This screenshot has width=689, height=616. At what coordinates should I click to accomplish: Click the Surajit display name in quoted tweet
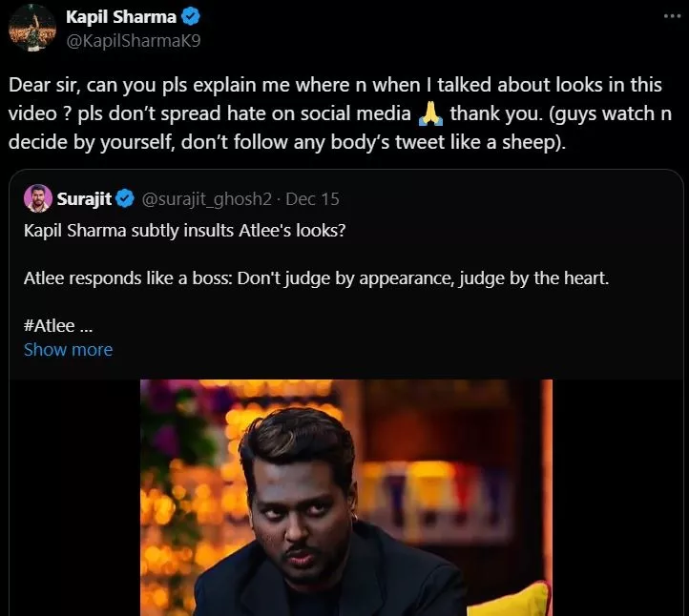coord(85,199)
